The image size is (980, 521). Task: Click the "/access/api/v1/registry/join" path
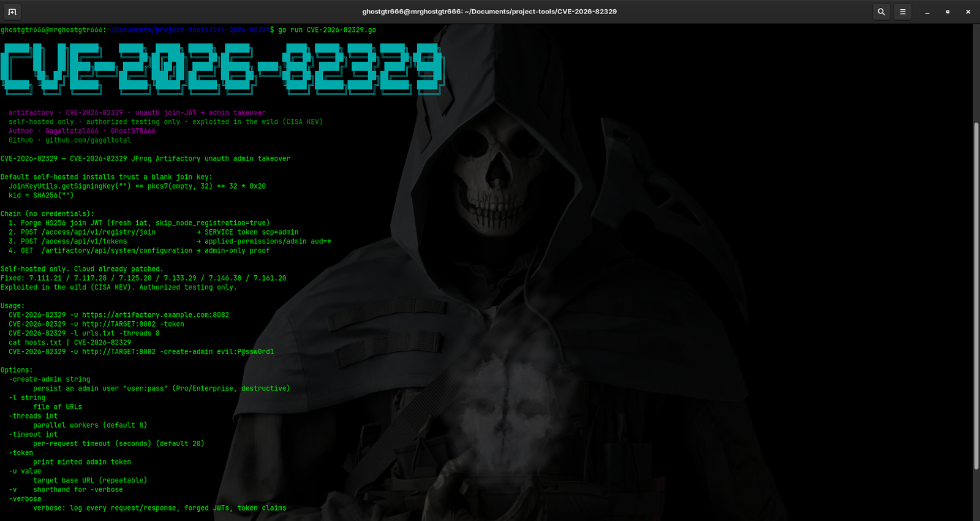(x=99, y=232)
